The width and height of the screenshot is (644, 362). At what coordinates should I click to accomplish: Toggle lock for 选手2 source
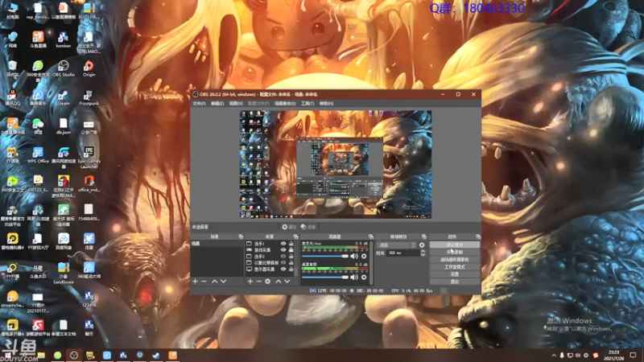point(291,257)
